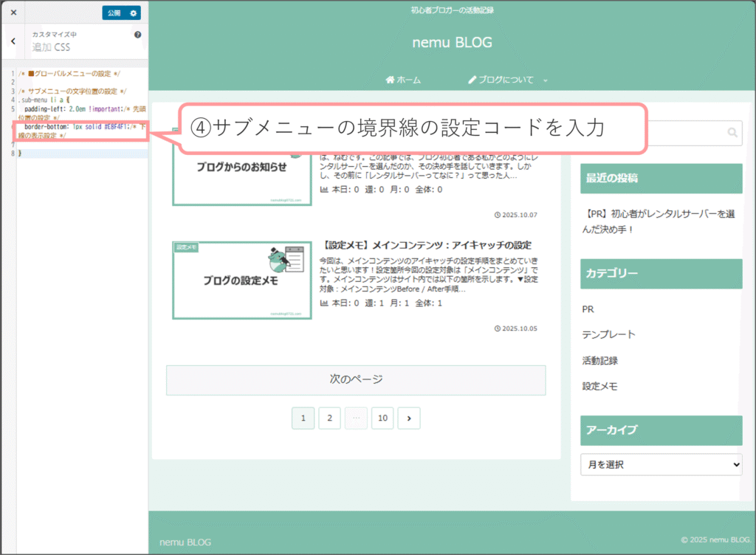Click the back arrow in customizer panel
Image resolution: width=756 pixels, height=555 pixels.
coord(13,42)
